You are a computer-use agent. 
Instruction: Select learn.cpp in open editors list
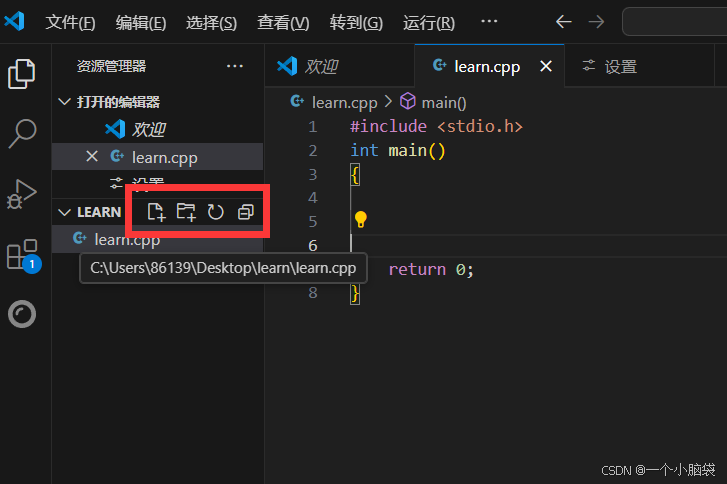point(158,157)
